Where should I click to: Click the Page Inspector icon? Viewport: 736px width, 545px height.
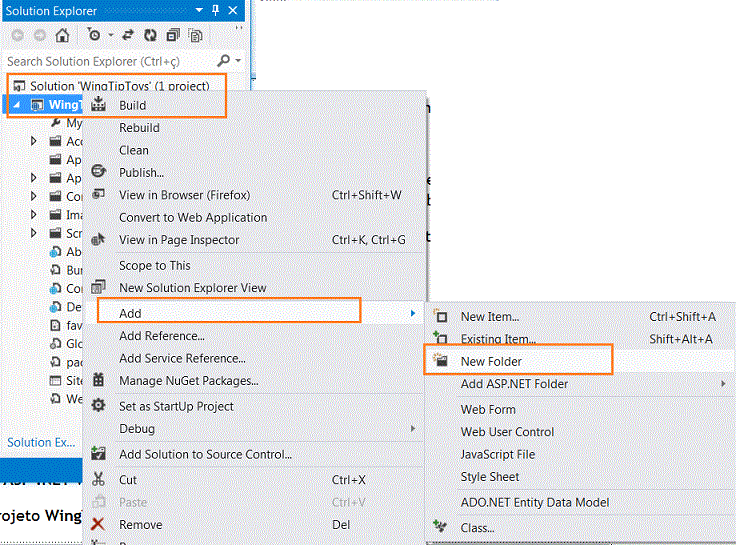98,239
